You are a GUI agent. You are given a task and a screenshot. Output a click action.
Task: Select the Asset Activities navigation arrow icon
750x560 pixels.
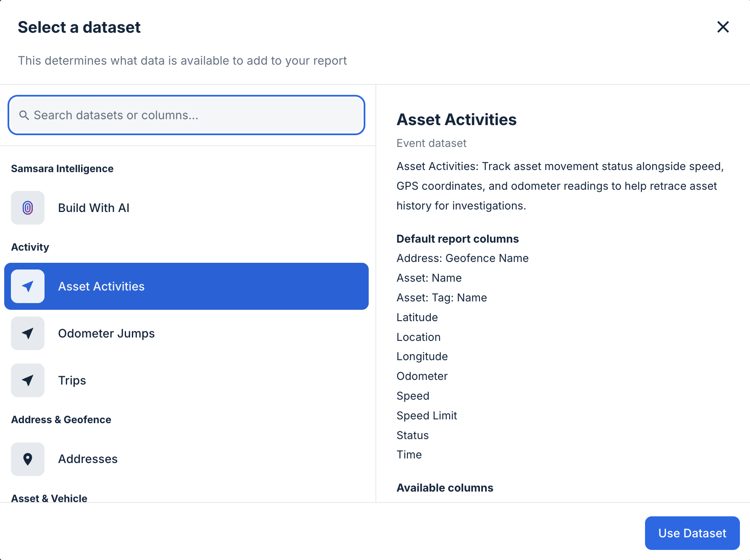point(27,286)
